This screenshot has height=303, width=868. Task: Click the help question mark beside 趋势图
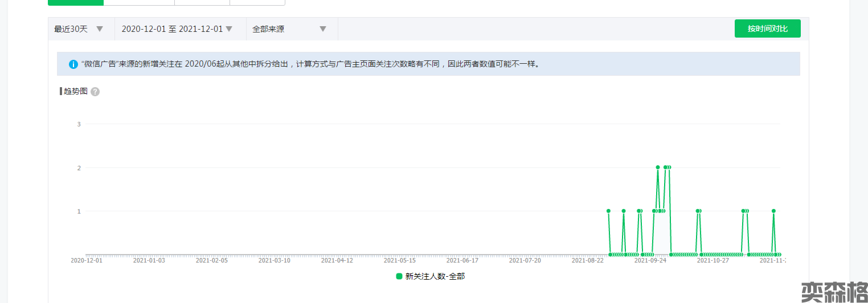(x=95, y=92)
